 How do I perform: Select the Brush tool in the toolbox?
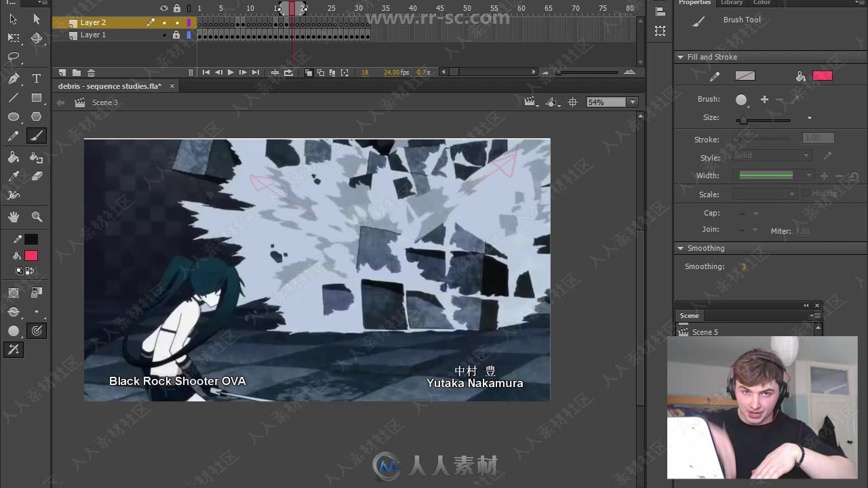(37, 136)
